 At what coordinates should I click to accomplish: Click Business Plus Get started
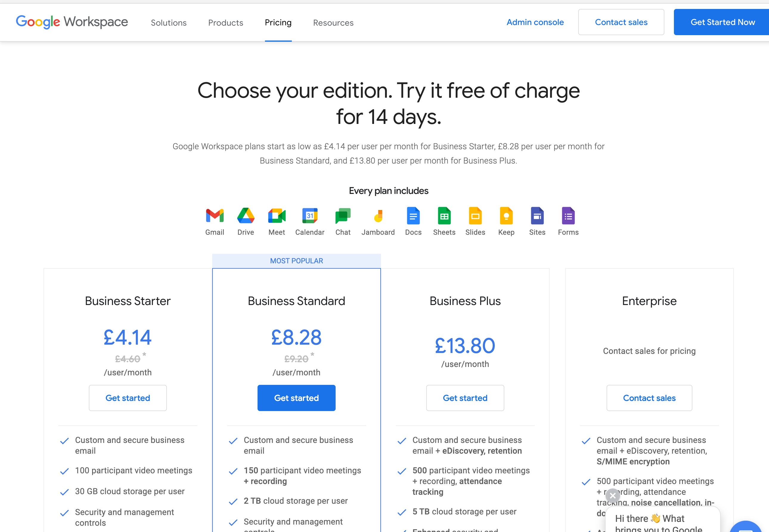click(465, 398)
